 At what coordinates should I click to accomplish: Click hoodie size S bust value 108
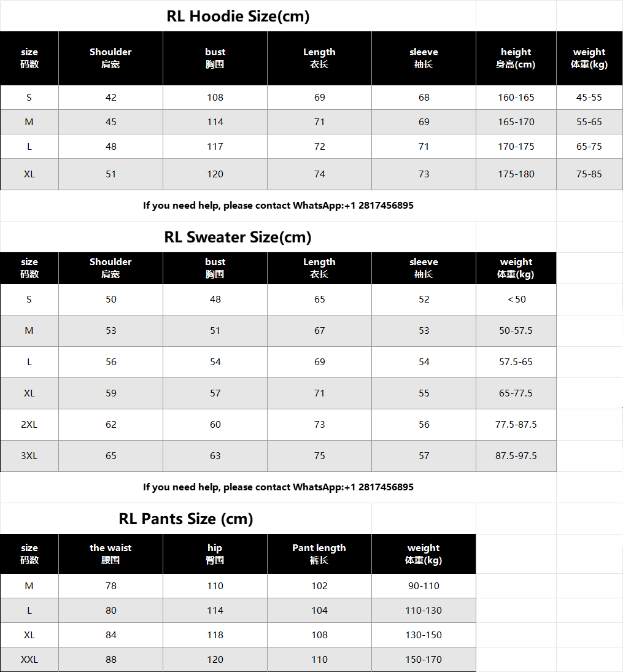pos(215,98)
